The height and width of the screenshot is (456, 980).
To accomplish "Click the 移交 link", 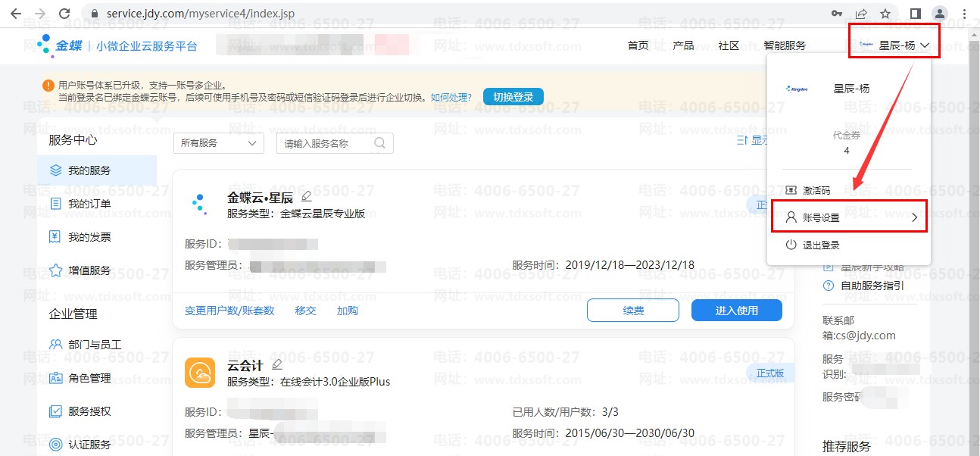I will [x=305, y=311].
